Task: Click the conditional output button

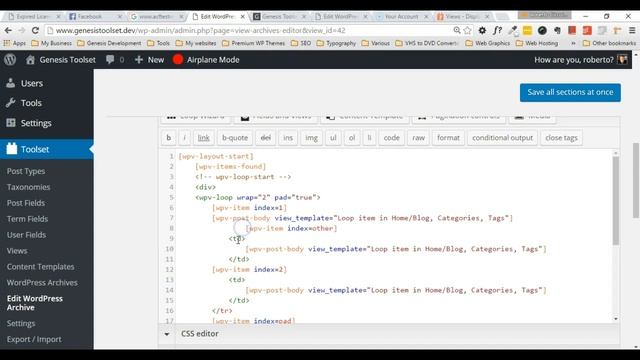Action: (502, 138)
